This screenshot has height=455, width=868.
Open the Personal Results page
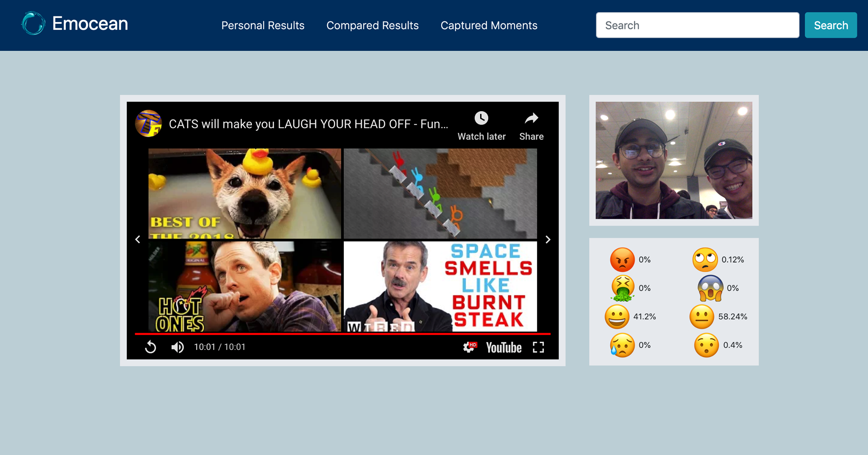point(263,25)
